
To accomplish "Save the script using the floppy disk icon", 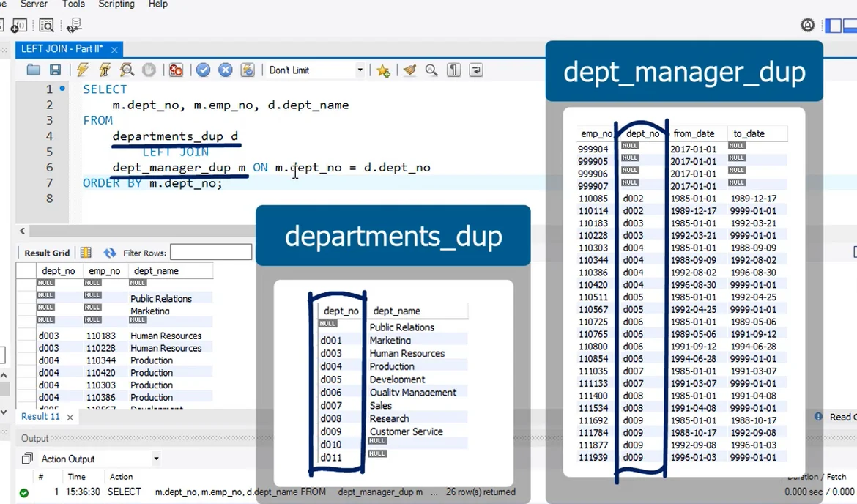I will tap(55, 70).
